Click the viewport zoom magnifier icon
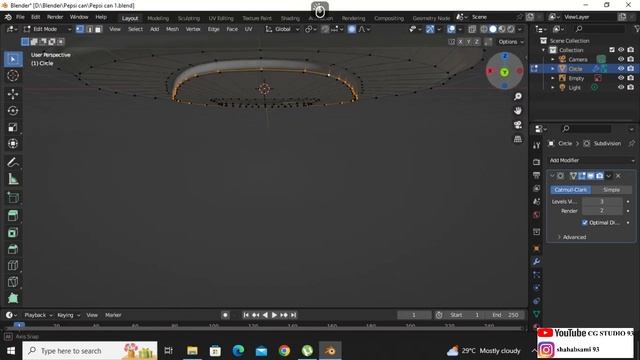 [518, 96]
